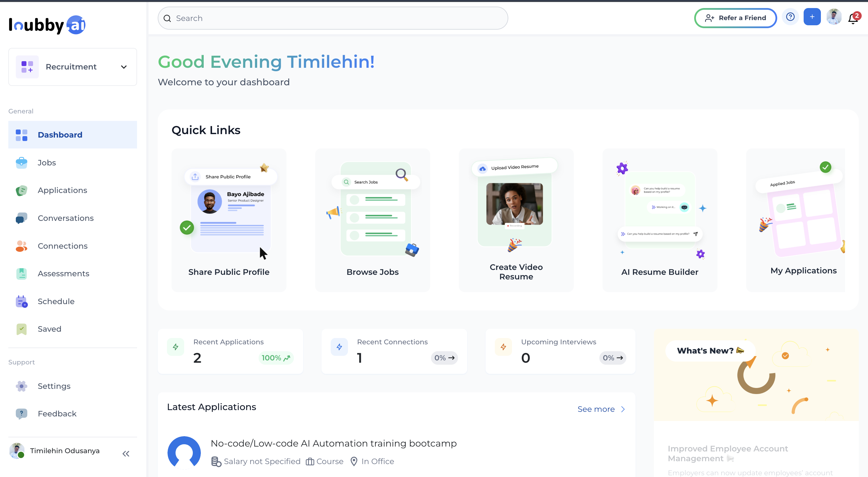Open the AI Resume Builder quick link
The image size is (868, 477).
(x=660, y=220)
